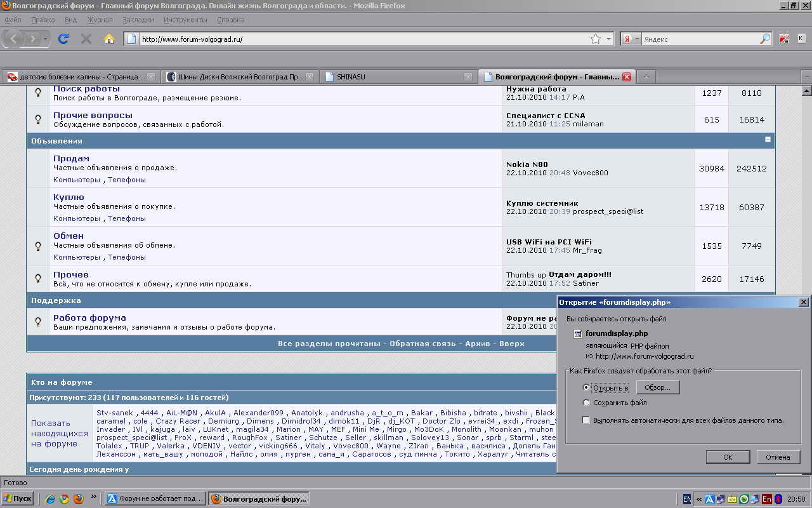This screenshot has height=508, width=812.
Task: Open the 'Продам' forum section link
Action: point(71,158)
